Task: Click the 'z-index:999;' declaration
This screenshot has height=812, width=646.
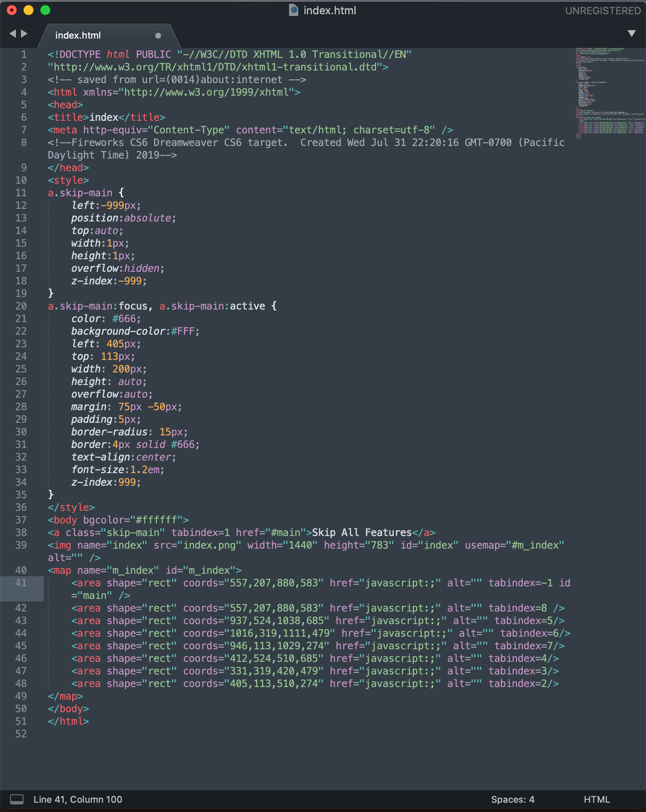Action: point(106,482)
